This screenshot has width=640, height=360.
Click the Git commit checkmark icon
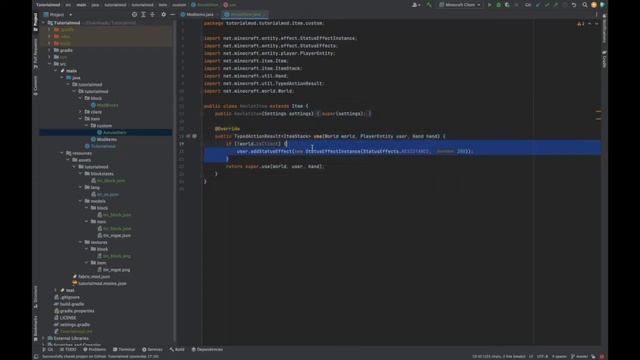click(547, 5)
